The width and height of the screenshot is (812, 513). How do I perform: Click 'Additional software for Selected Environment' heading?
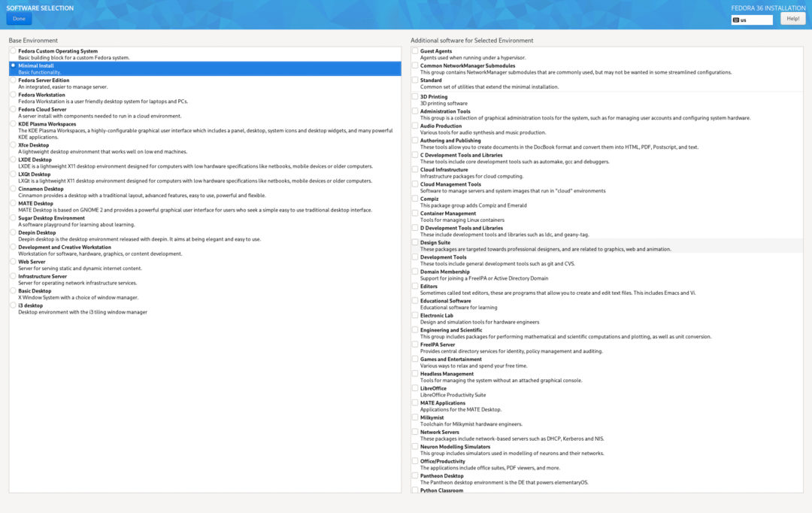(x=471, y=41)
